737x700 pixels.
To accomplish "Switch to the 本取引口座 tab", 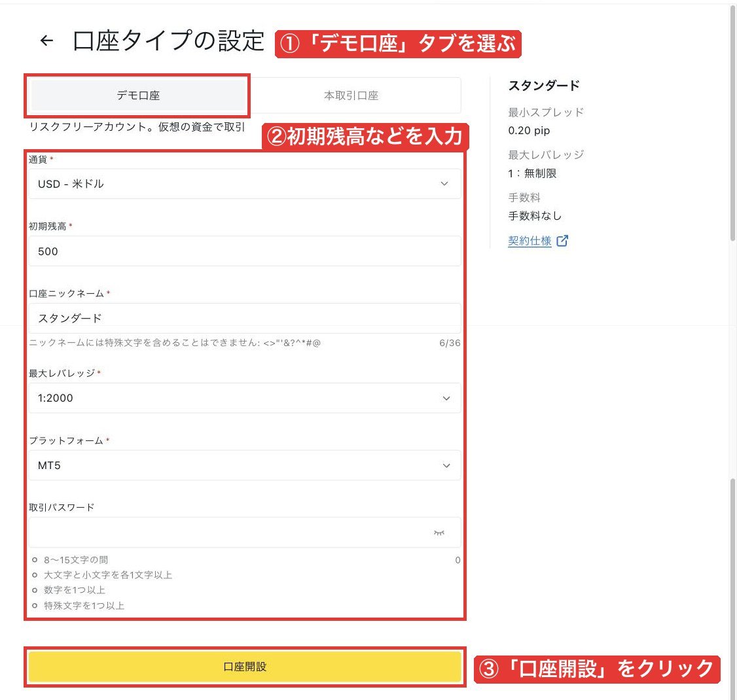I will pyautogui.click(x=351, y=96).
